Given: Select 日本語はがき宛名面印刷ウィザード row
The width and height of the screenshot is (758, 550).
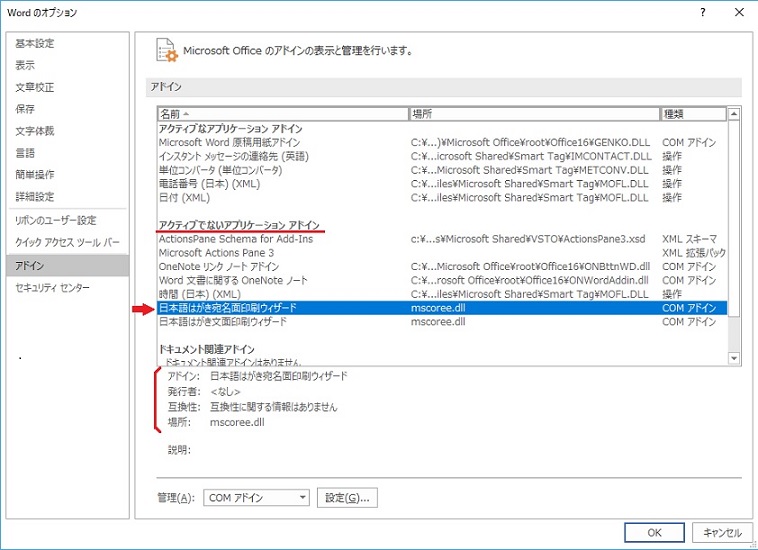Looking at the screenshot, I should pyautogui.click(x=442, y=308).
